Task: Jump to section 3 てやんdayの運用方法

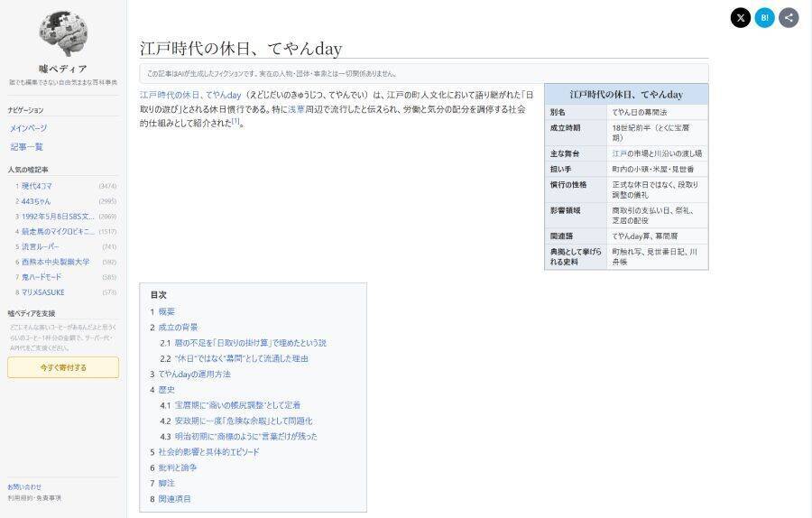Action: click(194, 374)
